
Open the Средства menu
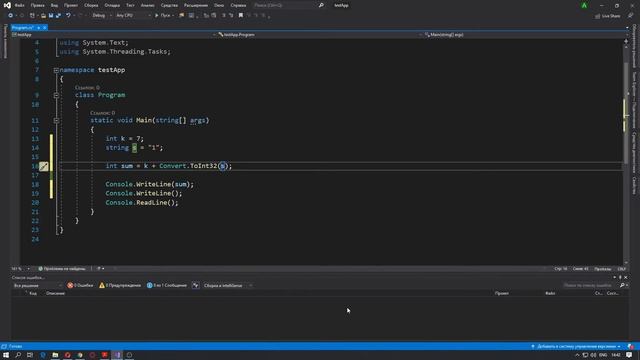tap(169, 5)
